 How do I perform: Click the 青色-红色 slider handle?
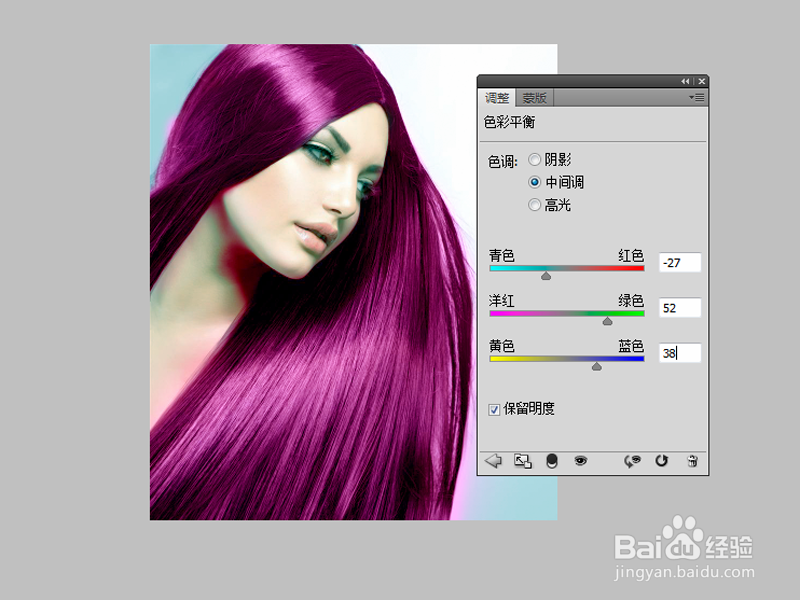pyautogui.click(x=546, y=276)
